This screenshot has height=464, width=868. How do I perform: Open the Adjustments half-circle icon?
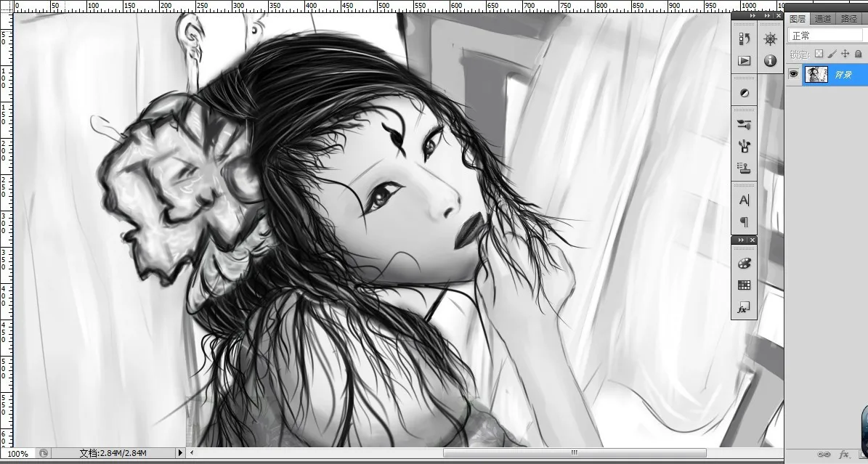(744, 93)
